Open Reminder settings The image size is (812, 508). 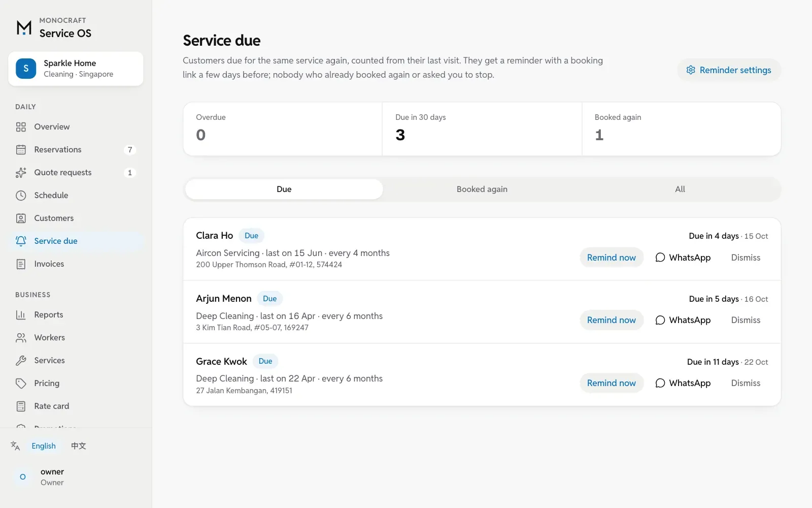(x=729, y=70)
